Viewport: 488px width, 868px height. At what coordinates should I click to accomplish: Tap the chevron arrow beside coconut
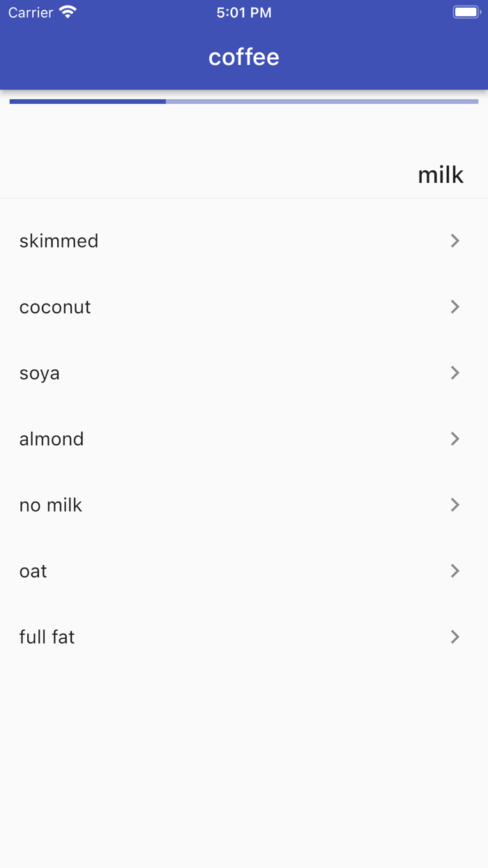pyautogui.click(x=455, y=307)
